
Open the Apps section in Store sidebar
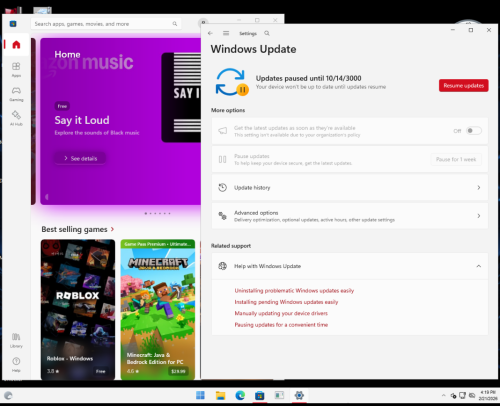click(x=16, y=69)
